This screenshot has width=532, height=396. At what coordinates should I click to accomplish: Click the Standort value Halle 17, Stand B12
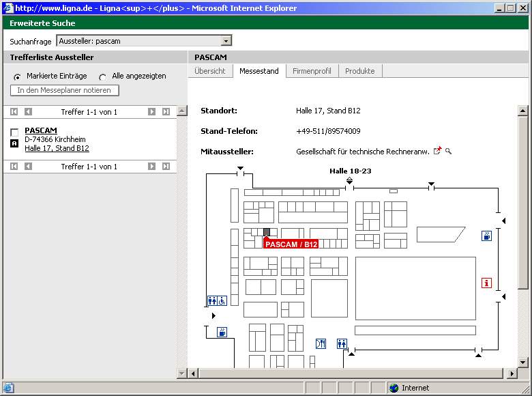328,111
